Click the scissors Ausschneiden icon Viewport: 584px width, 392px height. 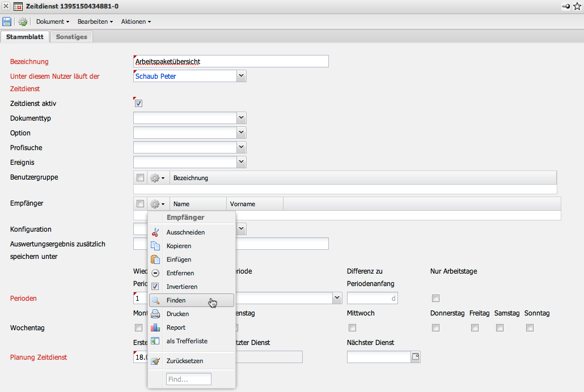(x=155, y=232)
